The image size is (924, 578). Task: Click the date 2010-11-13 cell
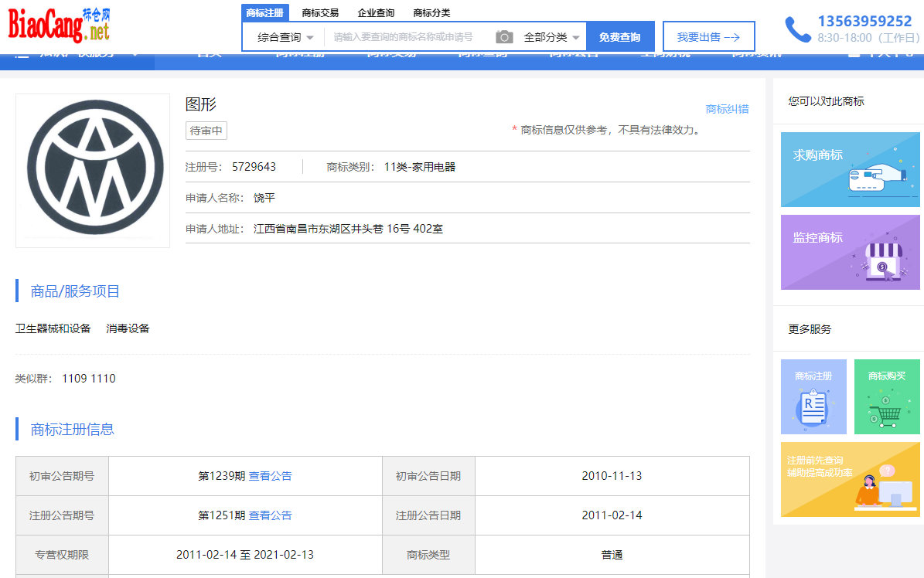[x=612, y=476]
